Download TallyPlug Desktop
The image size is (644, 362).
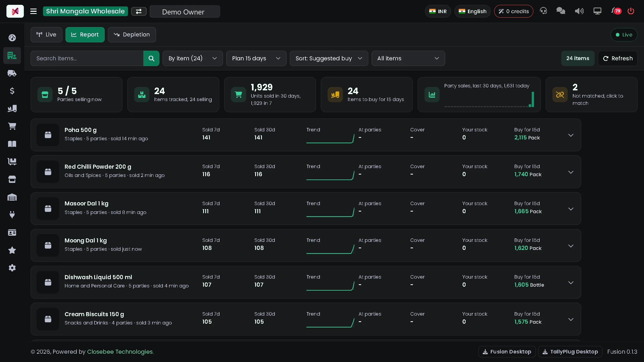(x=570, y=352)
